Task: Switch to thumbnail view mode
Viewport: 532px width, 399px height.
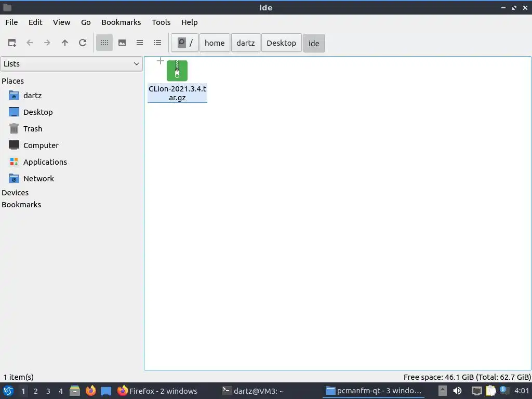Action: pyautogui.click(x=122, y=43)
